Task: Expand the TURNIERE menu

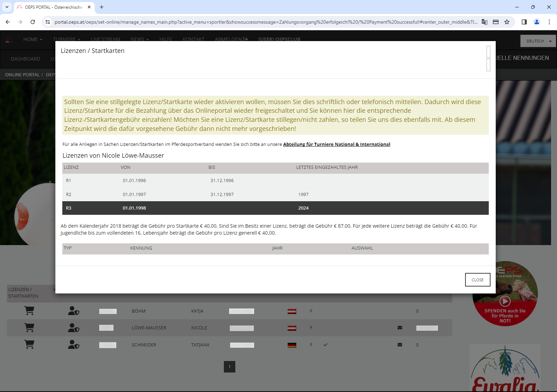Action: (x=66, y=39)
